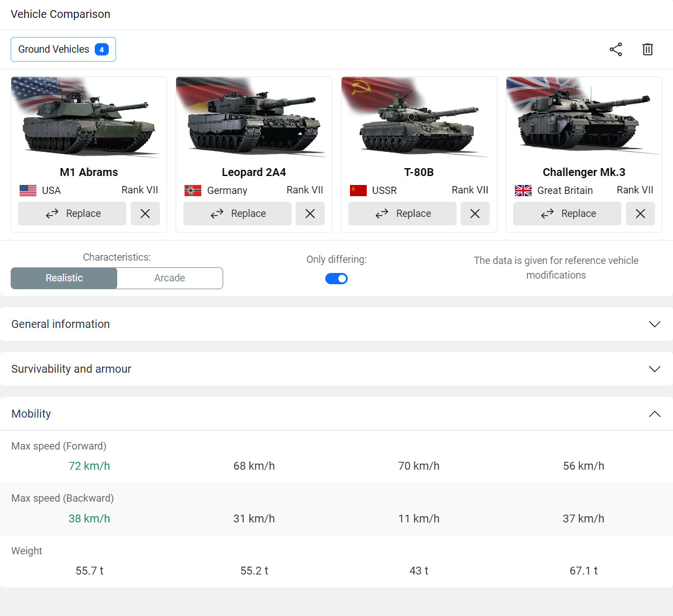Click the 70 km/h forward speed value
Image resolution: width=673 pixels, height=616 pixels.
419,466
